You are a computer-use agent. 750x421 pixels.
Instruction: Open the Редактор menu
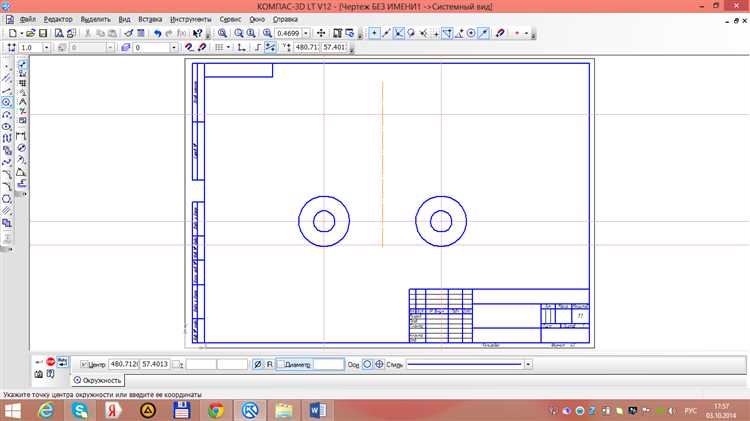coord(58,20)
